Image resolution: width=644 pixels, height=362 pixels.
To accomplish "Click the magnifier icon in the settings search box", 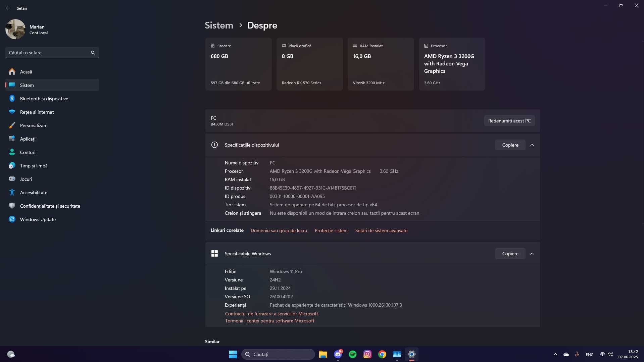I will pyautogui.click(x=93, y=53).
